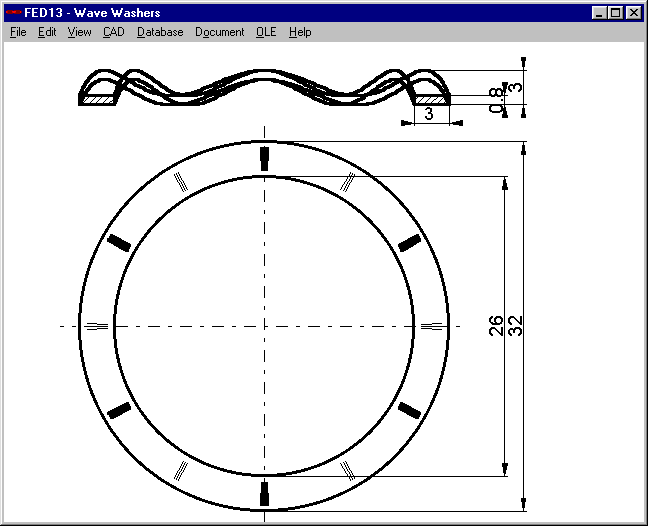Click the outer diameter dimension 32
Image resolution: width=648 pixels, height=526 pixels.
click(x=516, y=326)
